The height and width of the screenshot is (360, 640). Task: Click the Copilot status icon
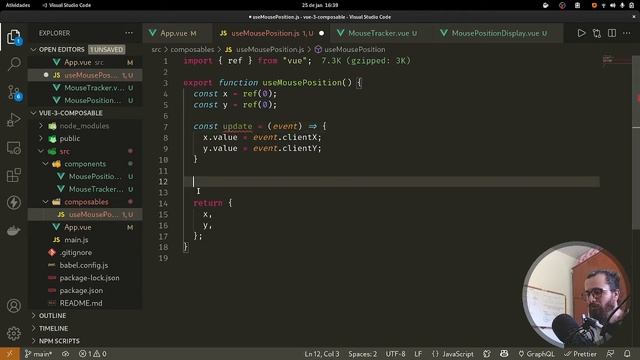(504, 354)
